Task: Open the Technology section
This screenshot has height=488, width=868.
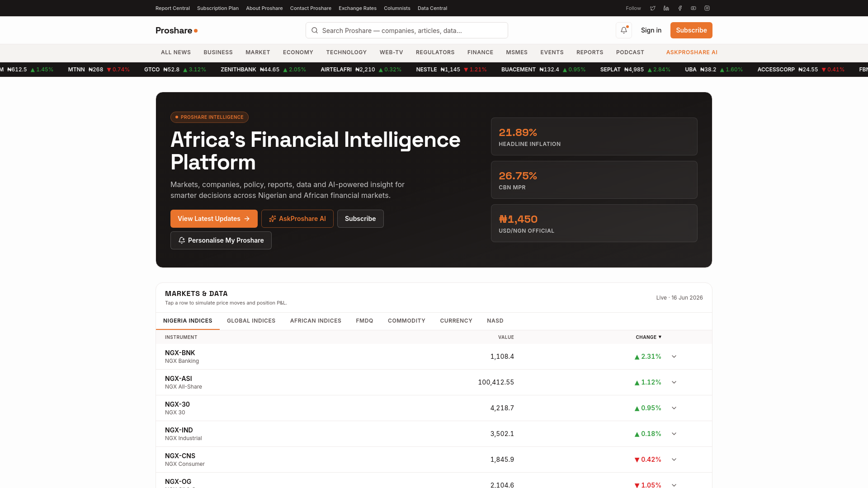Action: click(x=346, y=52)
